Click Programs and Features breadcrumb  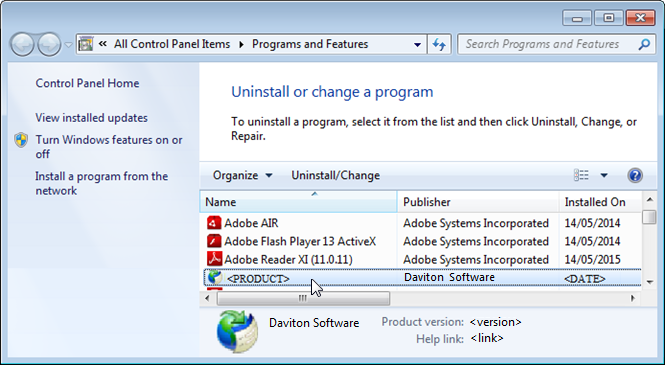pos(310,44)
